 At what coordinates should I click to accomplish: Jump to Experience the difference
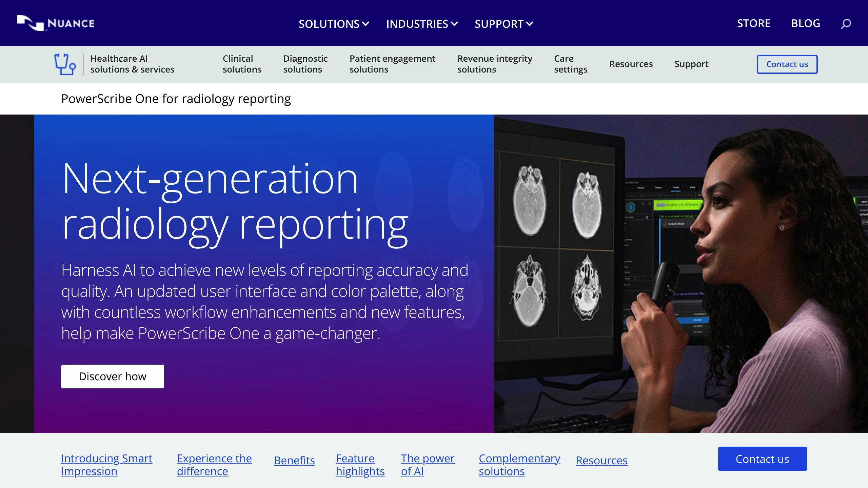click(x=214, y=465)
